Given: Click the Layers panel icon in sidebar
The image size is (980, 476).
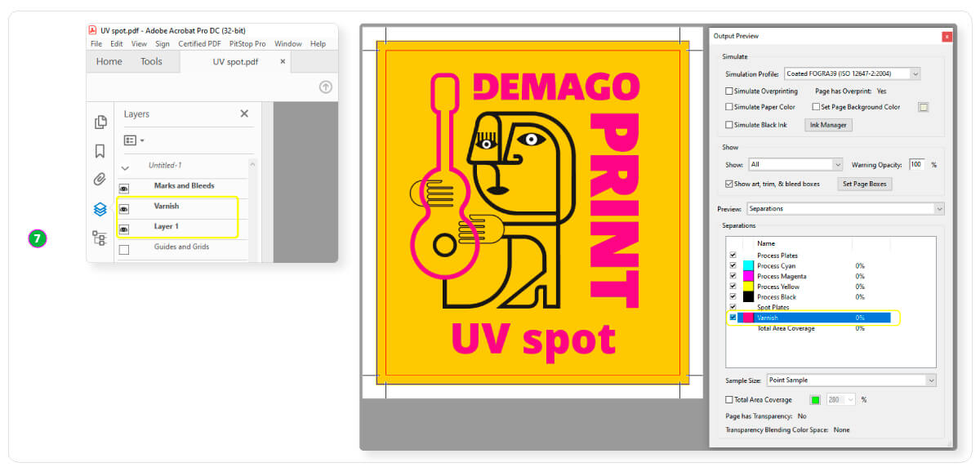Looking at the screenshot, I should (100, 209).
